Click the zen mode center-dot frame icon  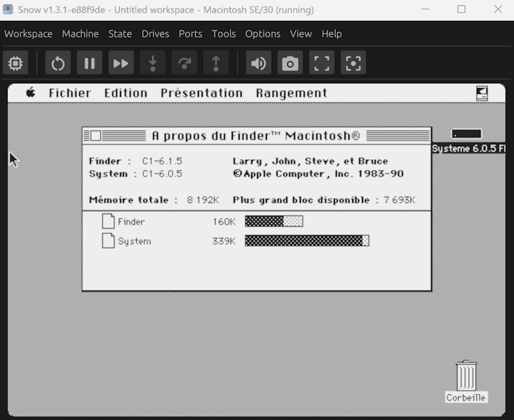353,62
